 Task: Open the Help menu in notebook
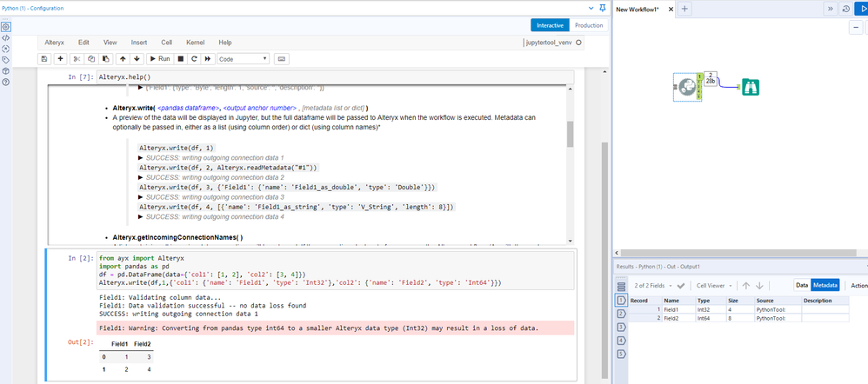(x=225, y=43)
